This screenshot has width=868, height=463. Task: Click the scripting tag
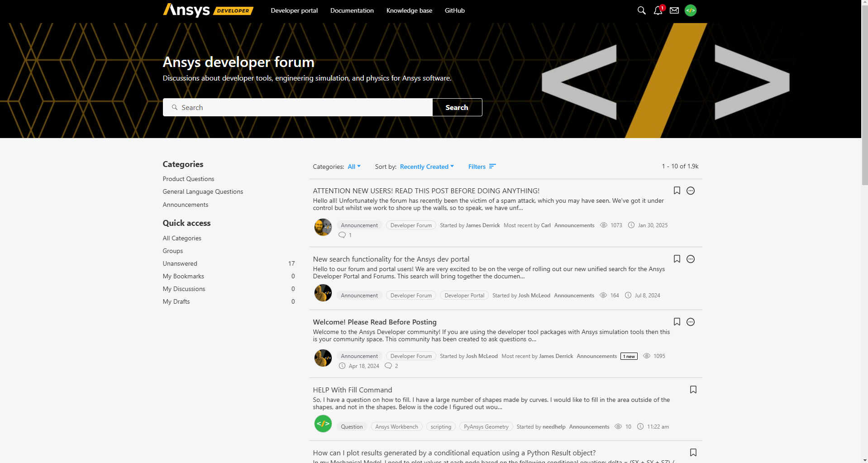point(441,427)
